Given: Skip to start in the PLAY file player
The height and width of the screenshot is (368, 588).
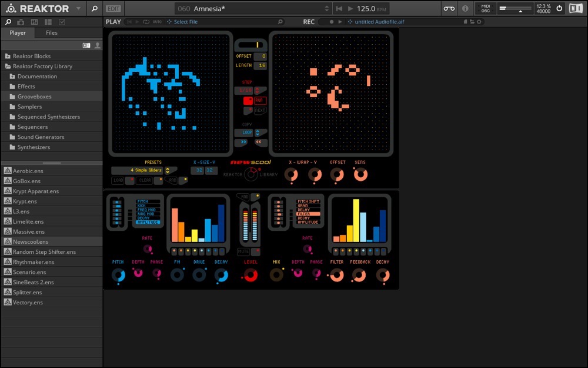Looking at the screenshot, I should 129,22.
